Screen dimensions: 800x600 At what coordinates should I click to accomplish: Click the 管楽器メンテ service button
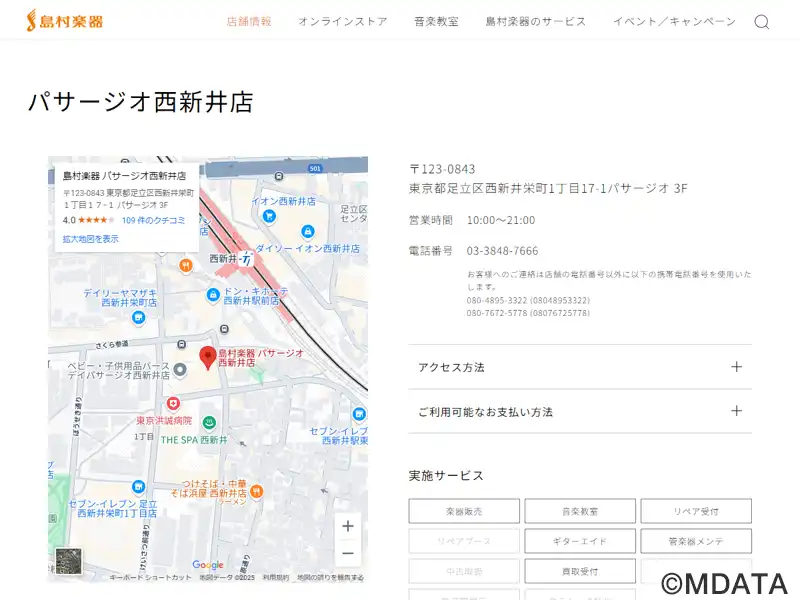696,541
